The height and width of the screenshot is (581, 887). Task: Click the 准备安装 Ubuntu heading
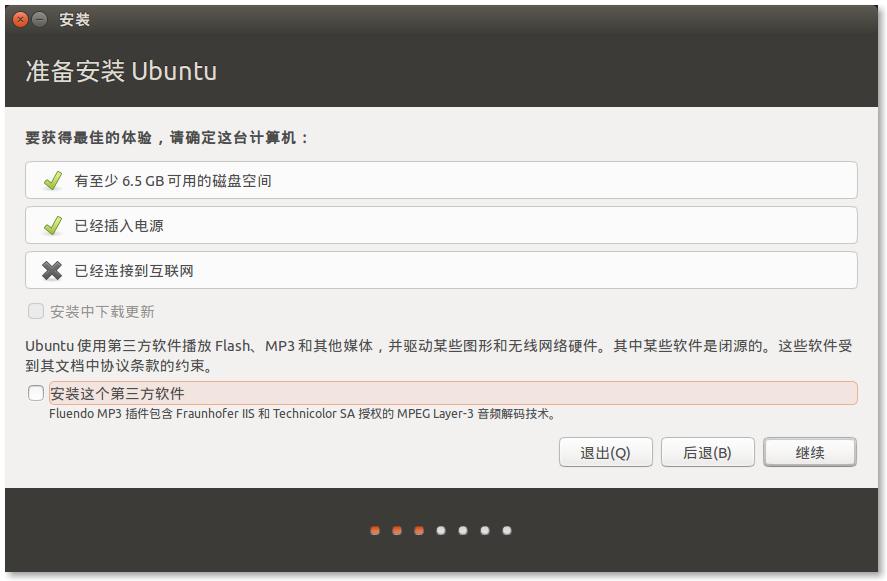[121, 72]
